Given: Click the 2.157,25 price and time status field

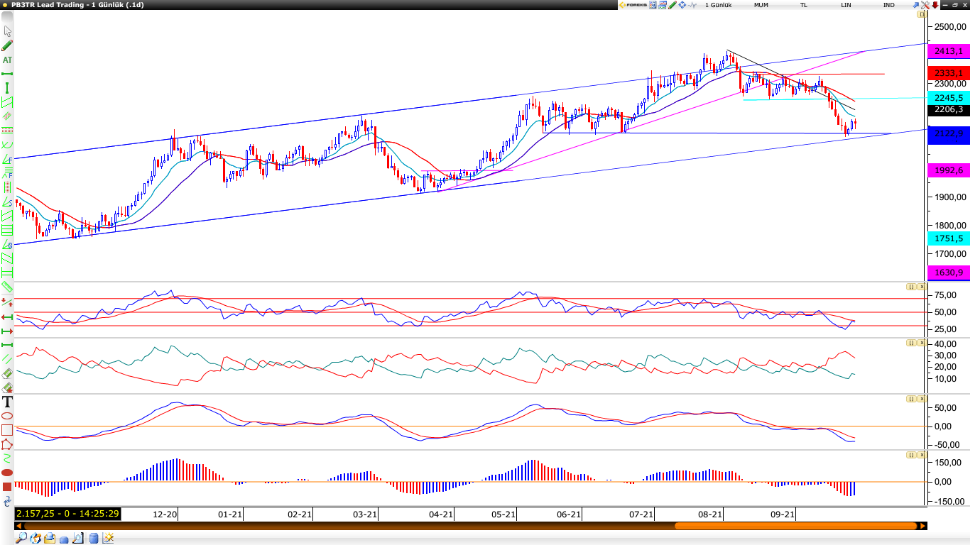Looking at the screenshot, I should click(x=67, y=514).
